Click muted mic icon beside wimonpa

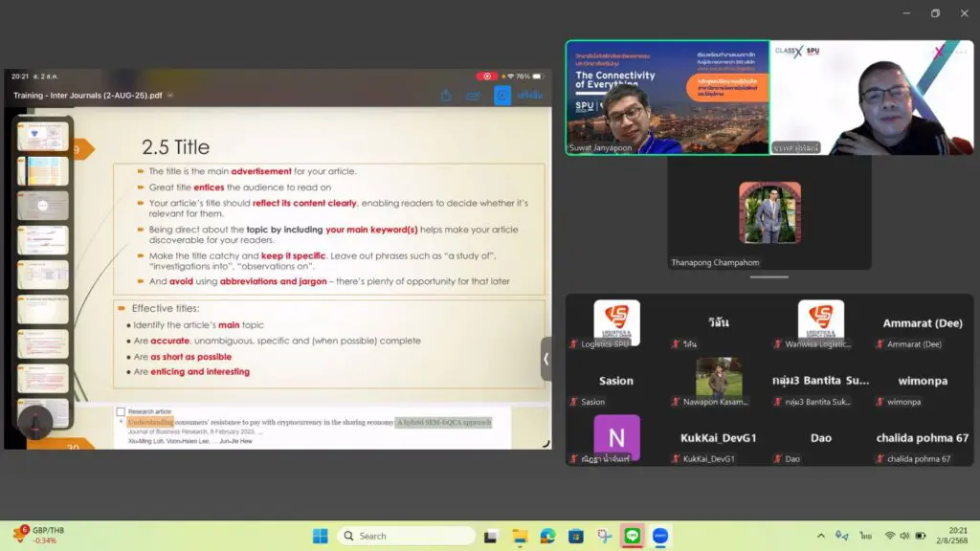[880, 402]
